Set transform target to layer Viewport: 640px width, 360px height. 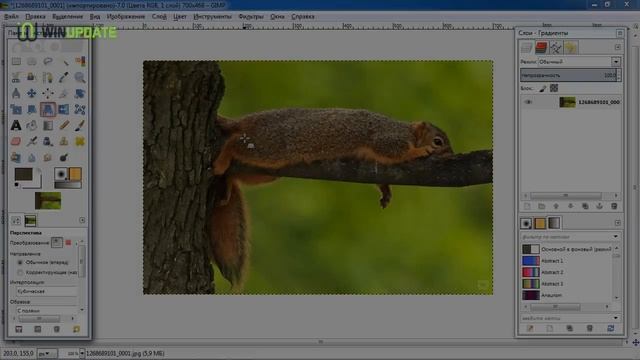point(57,242)
